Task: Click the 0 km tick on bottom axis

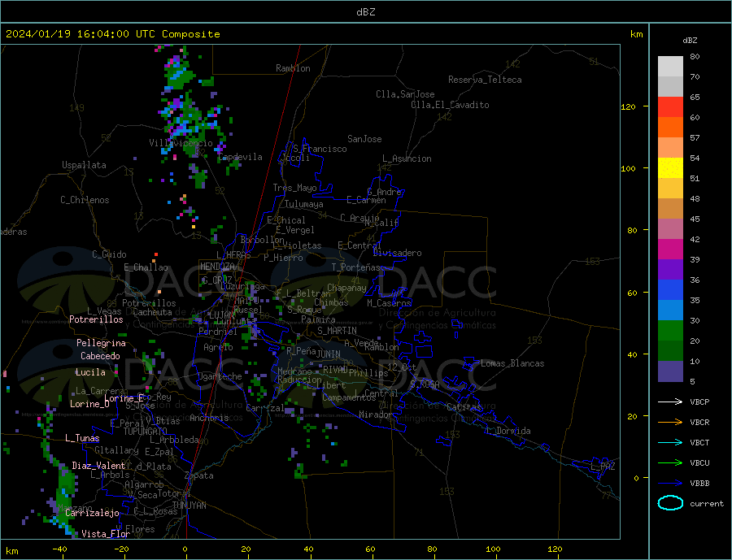Action: [x=185, y=549]
